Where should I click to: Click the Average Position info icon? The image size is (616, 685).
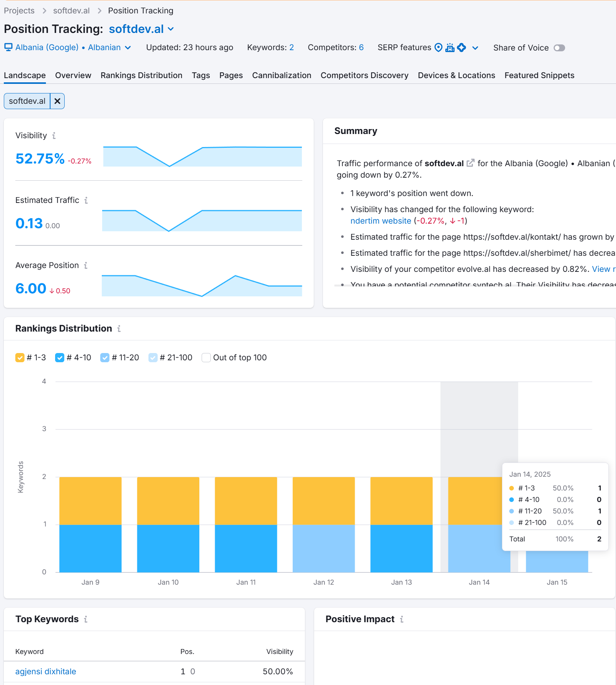[86, 265]
